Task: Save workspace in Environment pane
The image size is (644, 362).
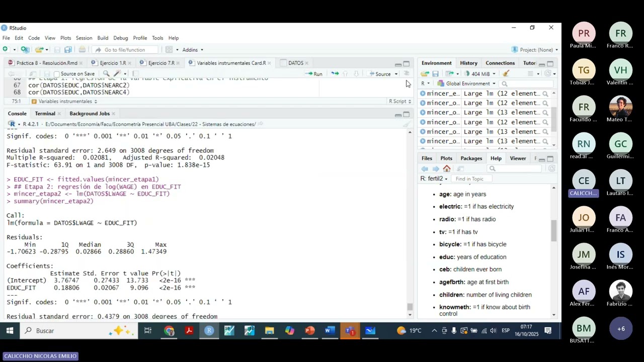Action: (x=435, y=74)
